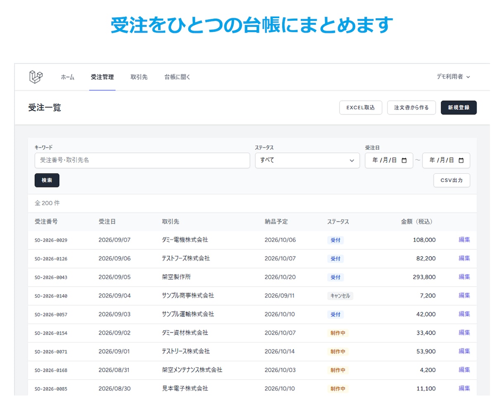Click customer 架空メンテナンス株式会社
This screenshot has width=504, height=420.
[x=192, y=370]
